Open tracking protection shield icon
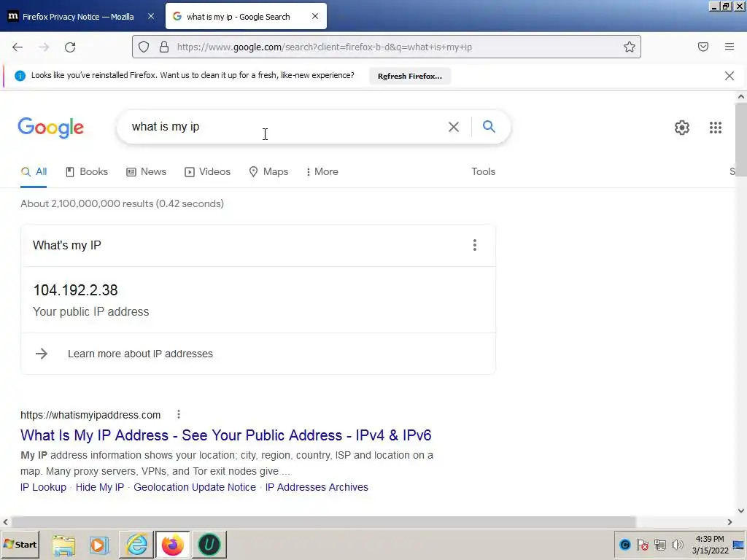This screenshot has width=747, height=560. pos(144,47)
